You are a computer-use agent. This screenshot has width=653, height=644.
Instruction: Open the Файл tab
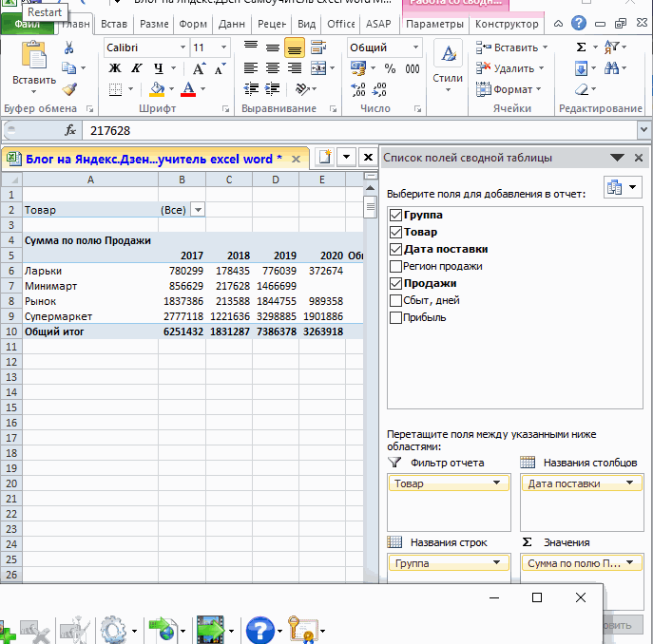tap(27, 24)
